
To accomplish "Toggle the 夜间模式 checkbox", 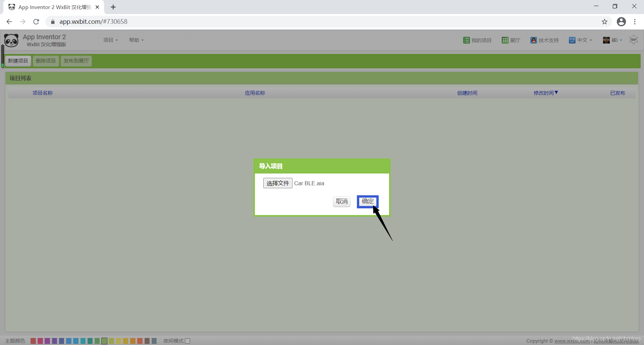I will tap(187, 341).
